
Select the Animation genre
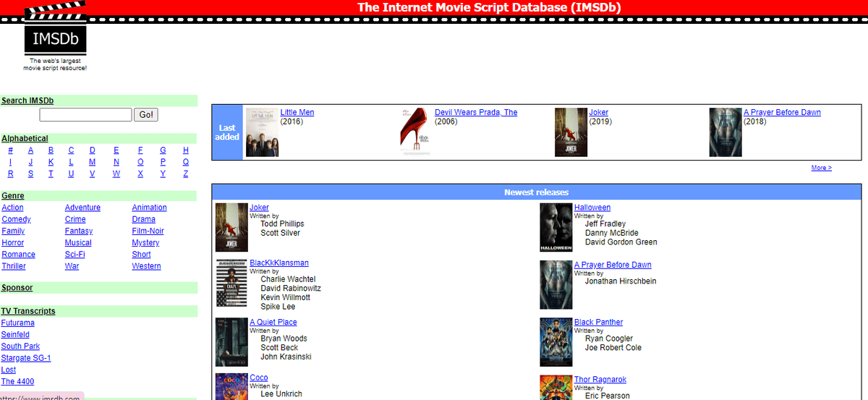pos(150,208)
